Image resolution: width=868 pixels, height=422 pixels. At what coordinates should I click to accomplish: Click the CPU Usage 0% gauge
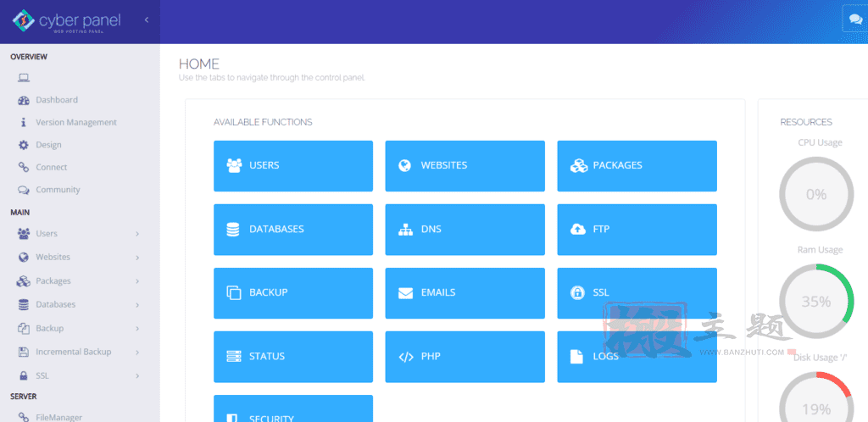pos(816,194)
